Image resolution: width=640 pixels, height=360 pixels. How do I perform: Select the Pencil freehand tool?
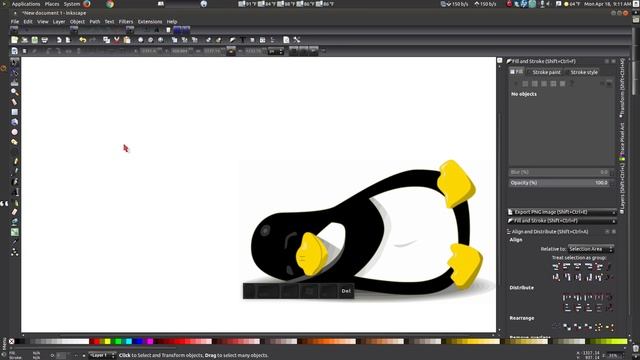15,162
